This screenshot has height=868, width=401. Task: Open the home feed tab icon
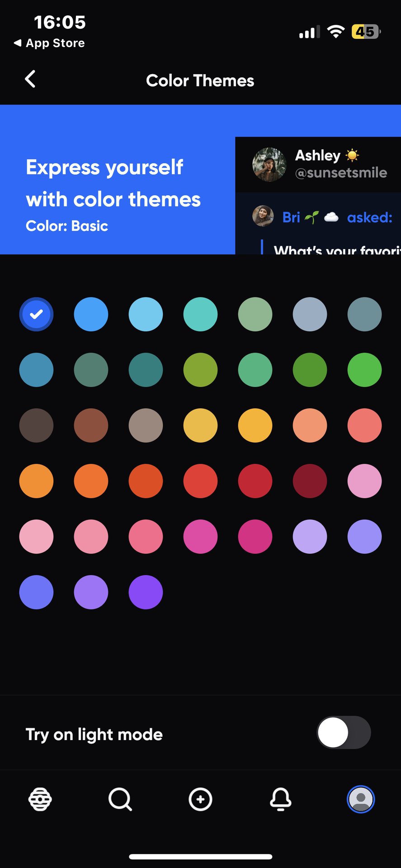[40, 799]
